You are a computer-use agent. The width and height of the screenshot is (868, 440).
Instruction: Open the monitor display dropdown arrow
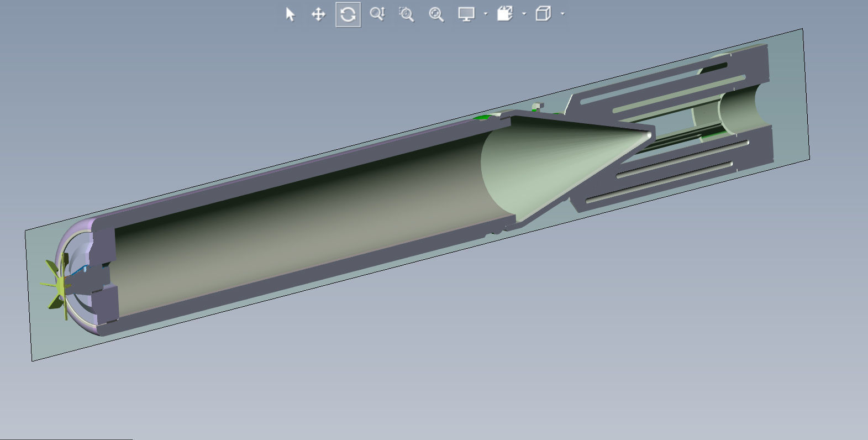[486, 14]
